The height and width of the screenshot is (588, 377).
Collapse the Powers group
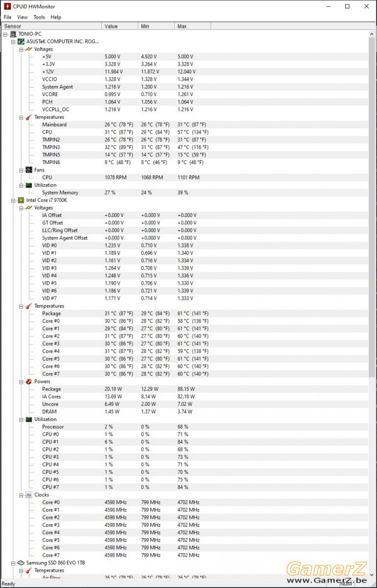[x=21, y=381]
